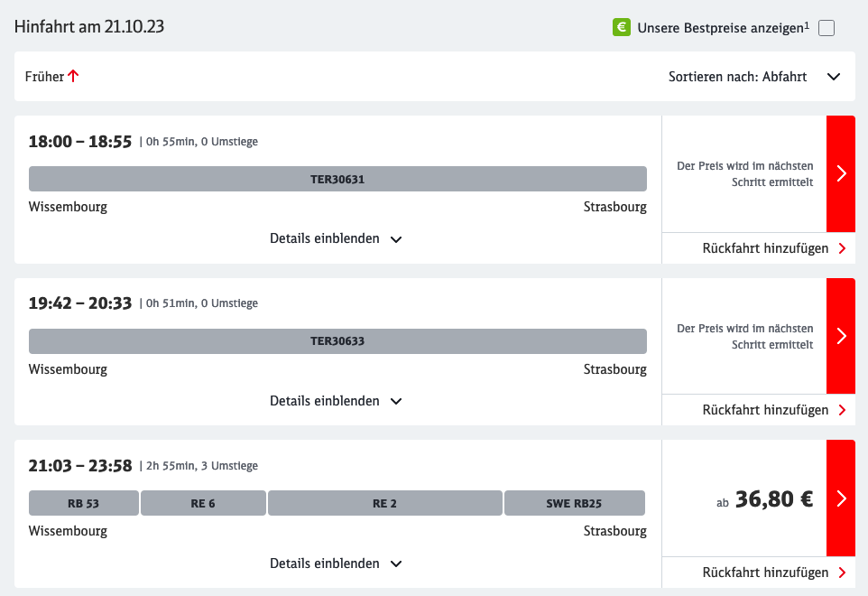This screenshot has width=868, height=596.
Task: Select the 19:42 connection red arrow button
Action: [841, 336]
